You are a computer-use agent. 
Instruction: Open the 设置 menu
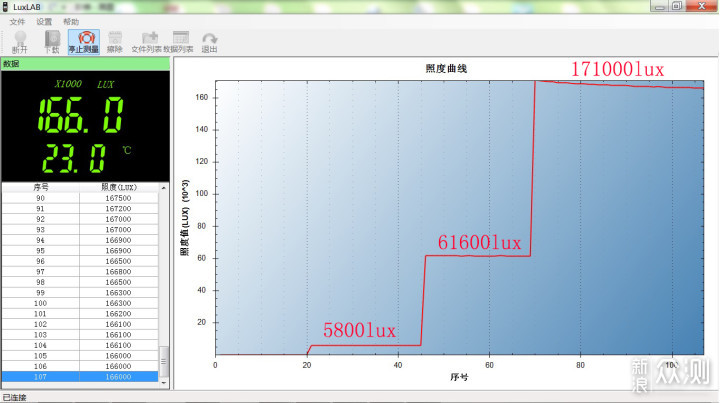(44, 22)
